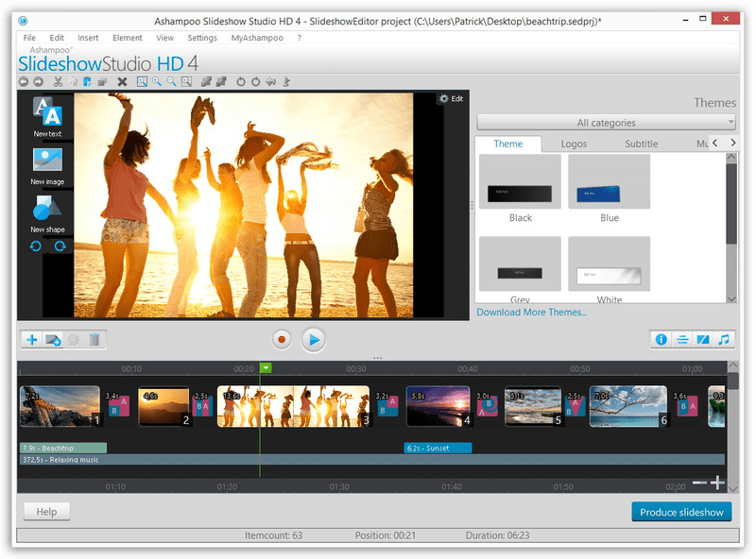The width and height of the screenshot is (756, 559).
Task: Select the Beachtrip text track clip
Action: 63,449
